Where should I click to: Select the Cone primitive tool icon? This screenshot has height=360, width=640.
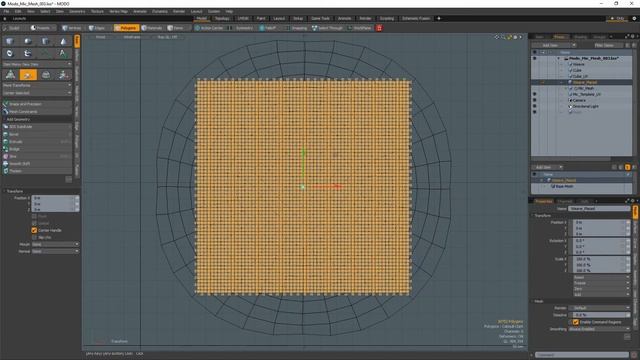coord(63,41)
